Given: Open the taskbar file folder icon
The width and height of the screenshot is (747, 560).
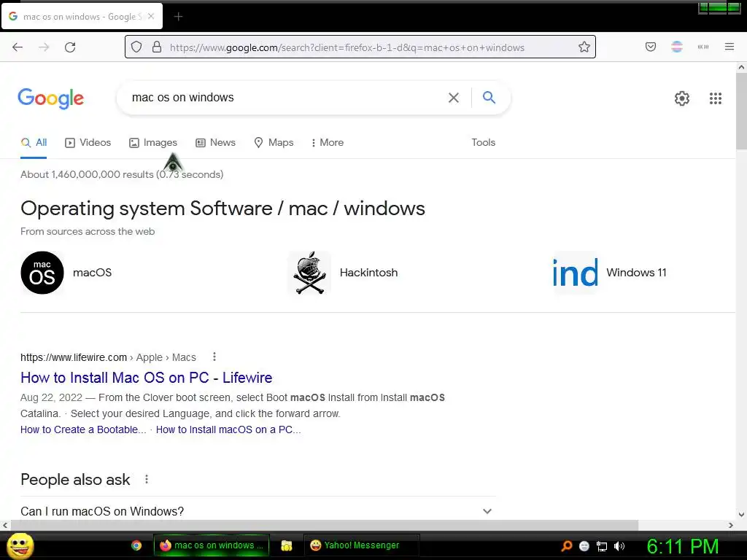Looking at the screenshot, I should (x=286, y=545).
